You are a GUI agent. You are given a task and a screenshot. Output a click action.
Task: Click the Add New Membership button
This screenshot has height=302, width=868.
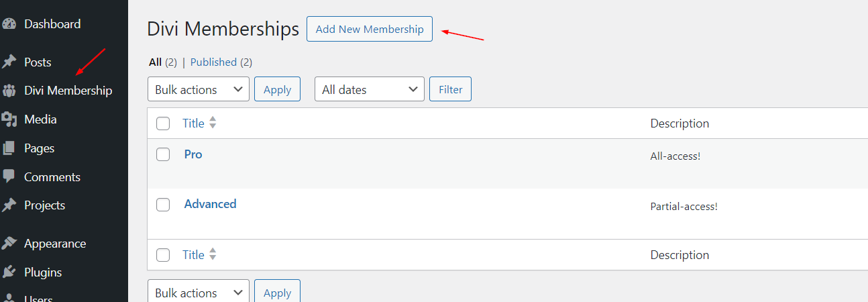point(370,30)
